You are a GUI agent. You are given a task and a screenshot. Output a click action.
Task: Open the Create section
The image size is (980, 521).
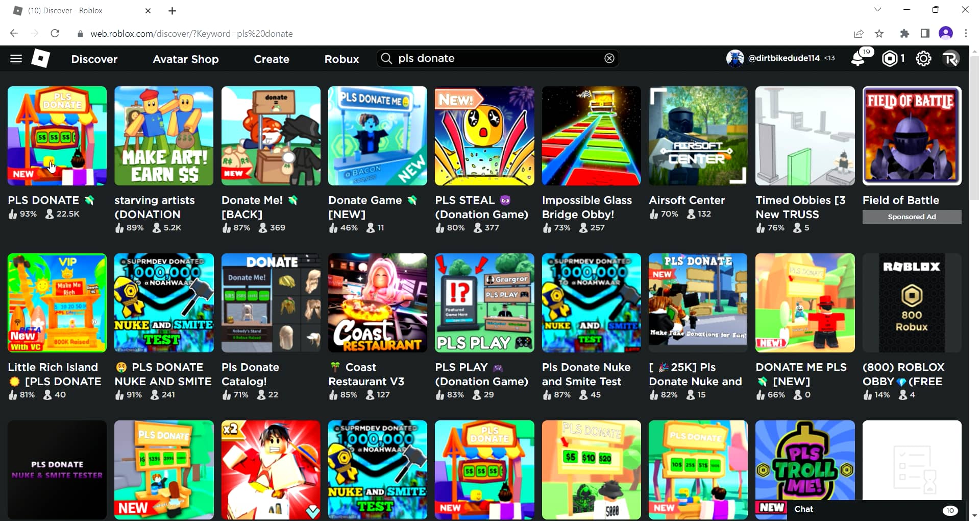click(272, 59)
